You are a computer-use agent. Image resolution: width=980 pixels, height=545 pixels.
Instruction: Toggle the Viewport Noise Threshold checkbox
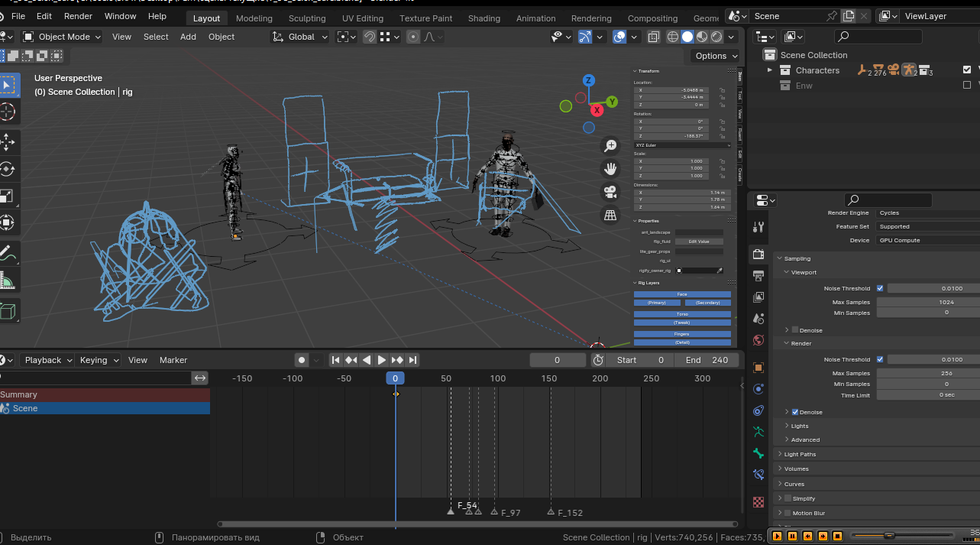click(880, 288)
